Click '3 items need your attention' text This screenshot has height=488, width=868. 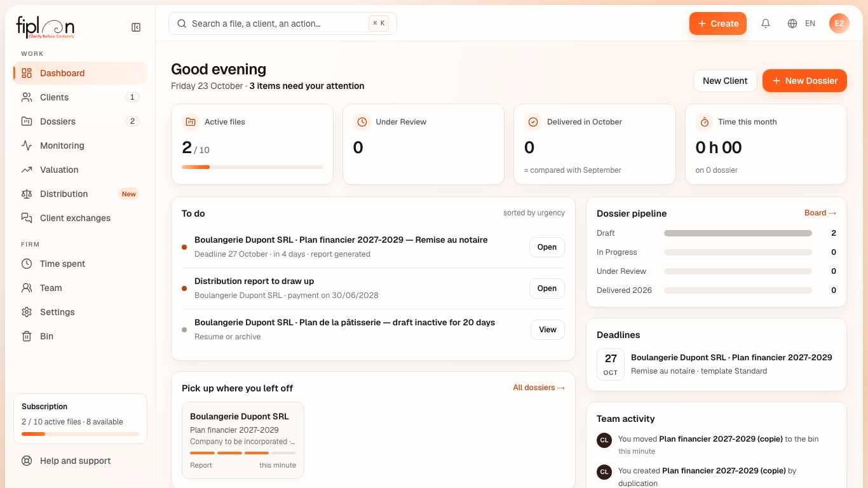307,86
